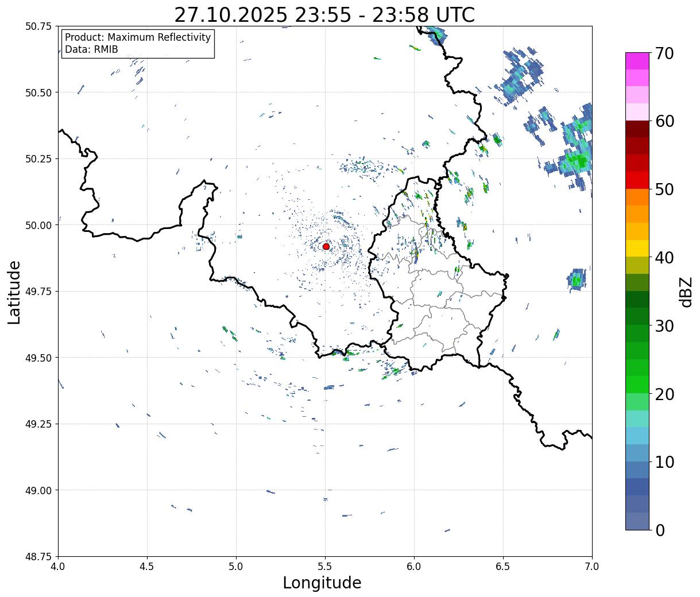Viewport: 700px width, 597px height.
Task: Click colorbar tick label 10
Action: click(x=664, y=462)
